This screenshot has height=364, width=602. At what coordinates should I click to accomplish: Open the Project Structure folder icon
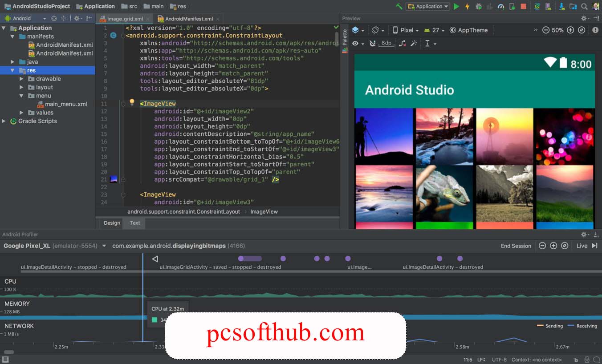point(573,6)
